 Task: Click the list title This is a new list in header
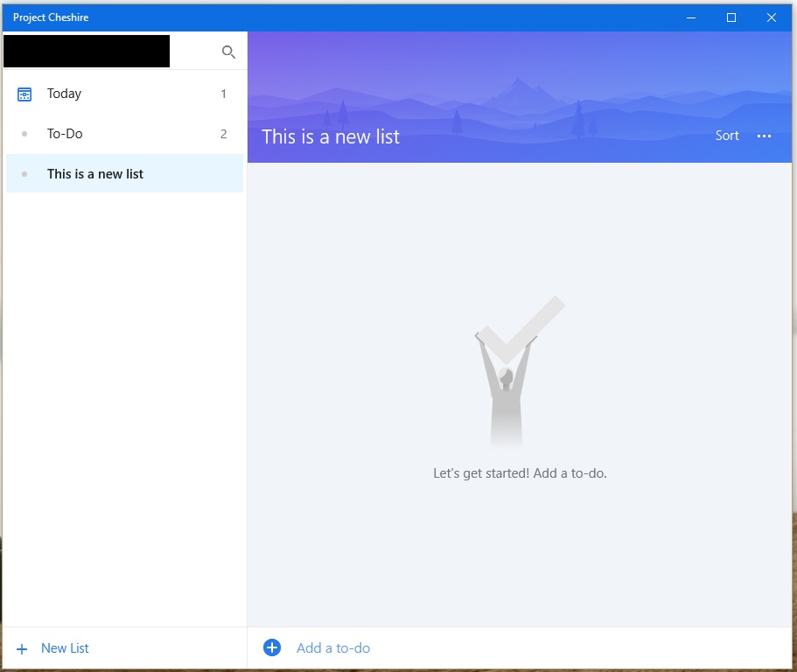coord(331,136)
